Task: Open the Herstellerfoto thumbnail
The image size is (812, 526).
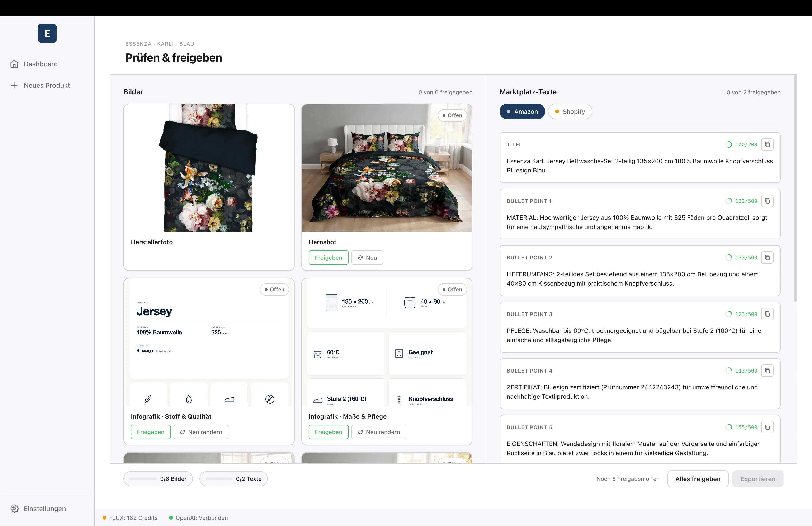Action: click(209, 168)
